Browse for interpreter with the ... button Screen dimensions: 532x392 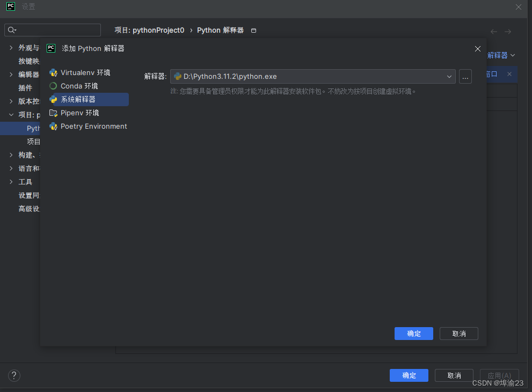click(465, 77)
